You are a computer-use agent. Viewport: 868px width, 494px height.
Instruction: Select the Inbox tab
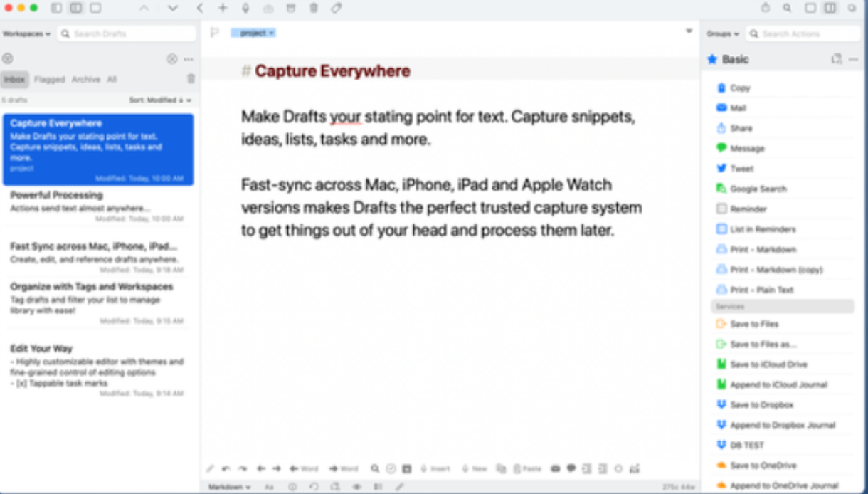coord(15,80)
